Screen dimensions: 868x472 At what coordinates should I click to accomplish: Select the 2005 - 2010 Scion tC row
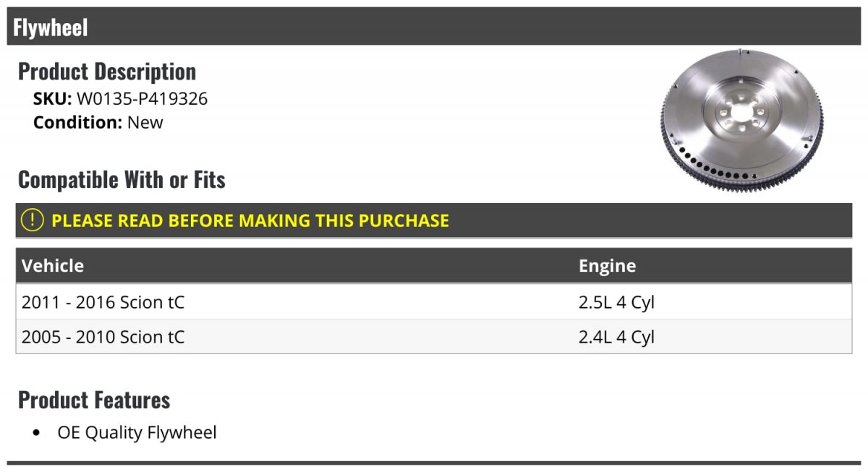[434, 336]
